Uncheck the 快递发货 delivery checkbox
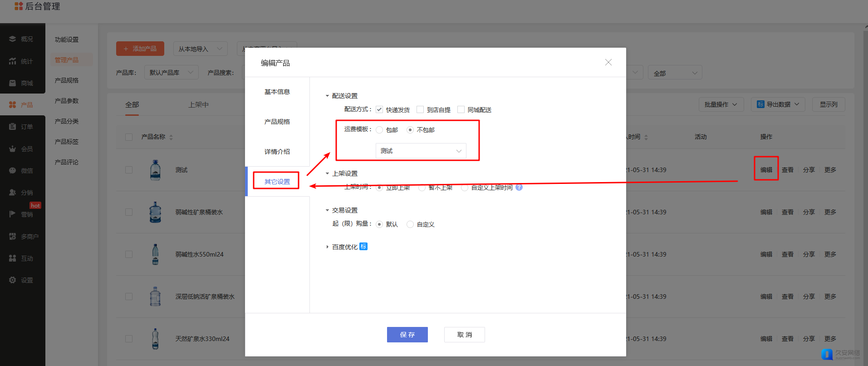Image resolution: width=868 pixels, height=366 pixels. (x=379, y=109)
